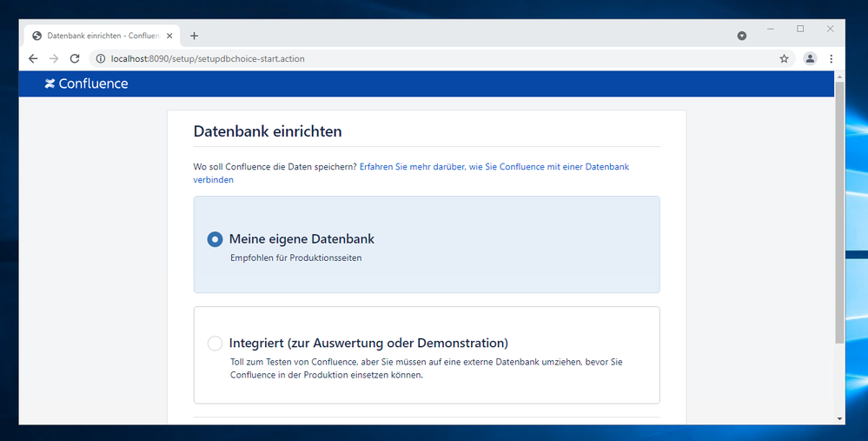Click the Meine eigene Datenbank label

pos(301,239)
